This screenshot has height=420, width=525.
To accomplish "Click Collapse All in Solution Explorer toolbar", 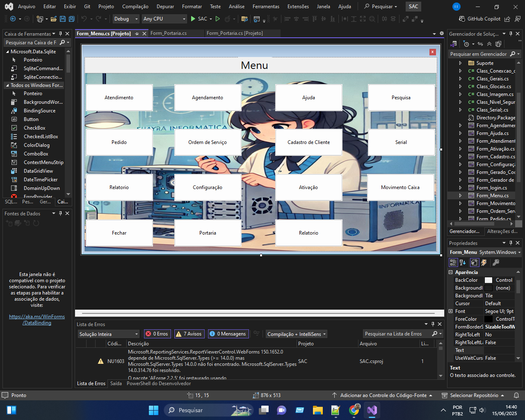I will coord(489,44).
